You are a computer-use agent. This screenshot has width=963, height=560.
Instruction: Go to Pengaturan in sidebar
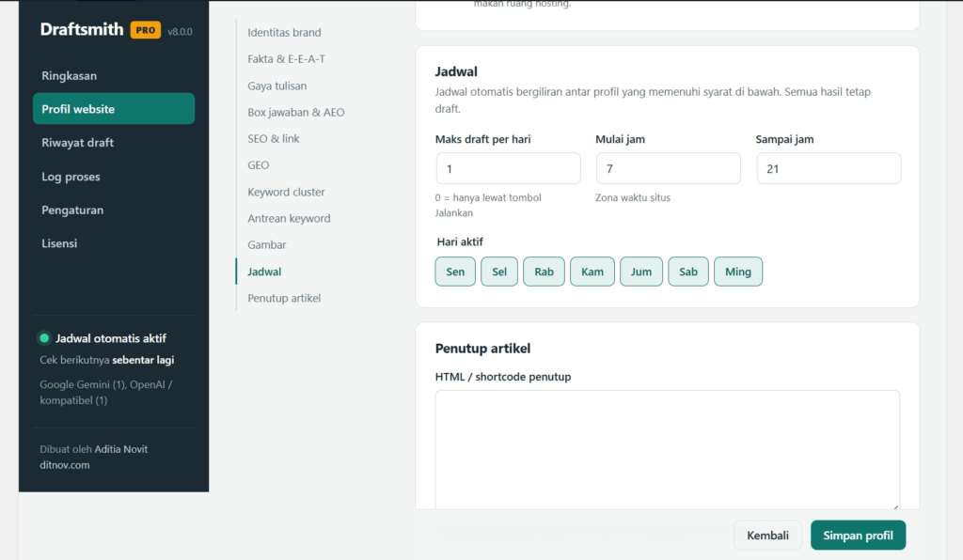114,210
